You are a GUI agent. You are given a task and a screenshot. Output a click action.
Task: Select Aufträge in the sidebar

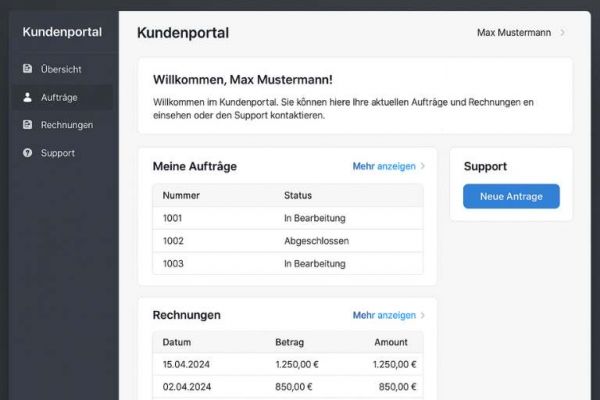coord(59,97)
